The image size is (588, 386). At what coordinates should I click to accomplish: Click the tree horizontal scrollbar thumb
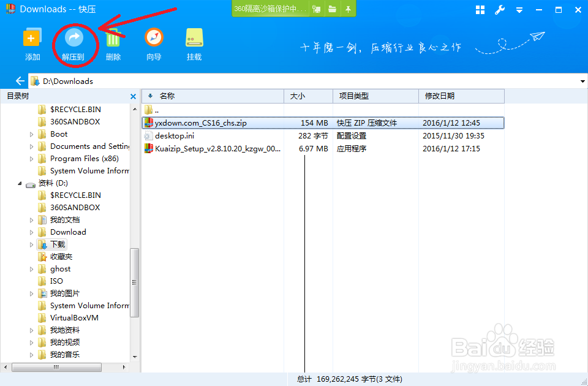pos(56,367)
